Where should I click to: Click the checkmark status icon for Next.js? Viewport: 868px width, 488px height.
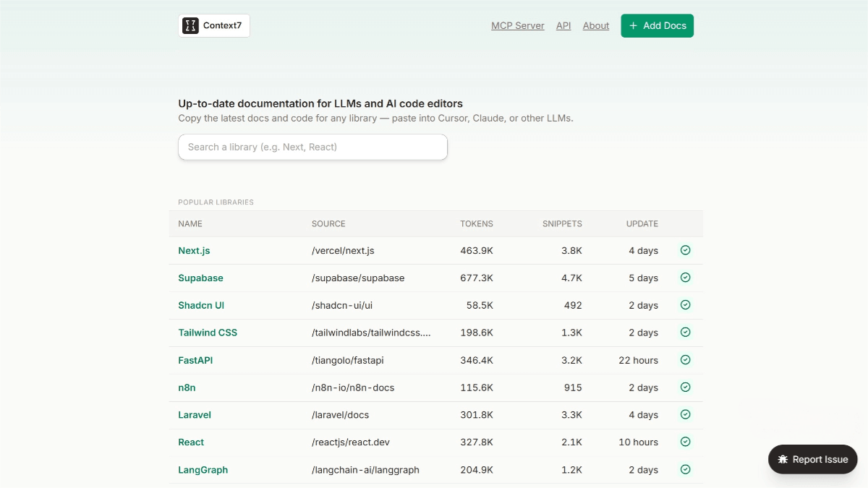(x=685, y=250)
